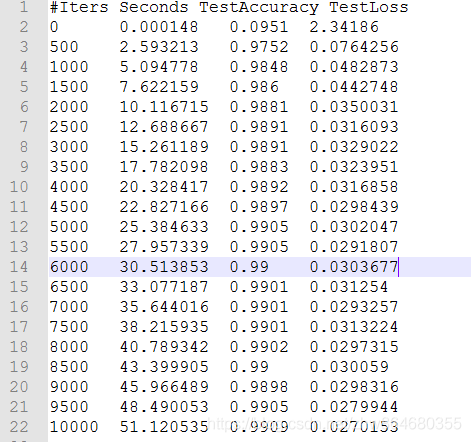Viewport: 471px width, 442px height.
Task: Click the iteration value 500
Action: coord(64,47)
